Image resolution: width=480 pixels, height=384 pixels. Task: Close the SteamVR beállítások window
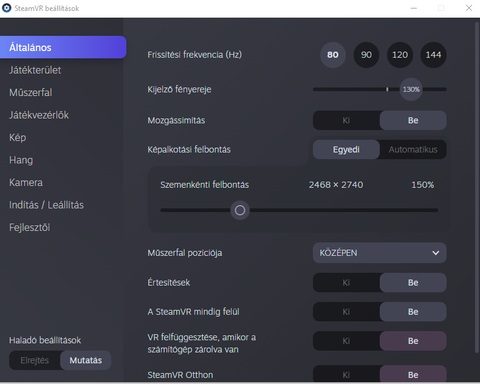[469, 8]
